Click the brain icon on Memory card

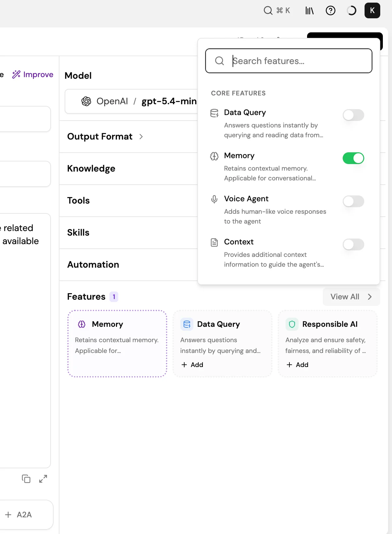coord(82,324)
